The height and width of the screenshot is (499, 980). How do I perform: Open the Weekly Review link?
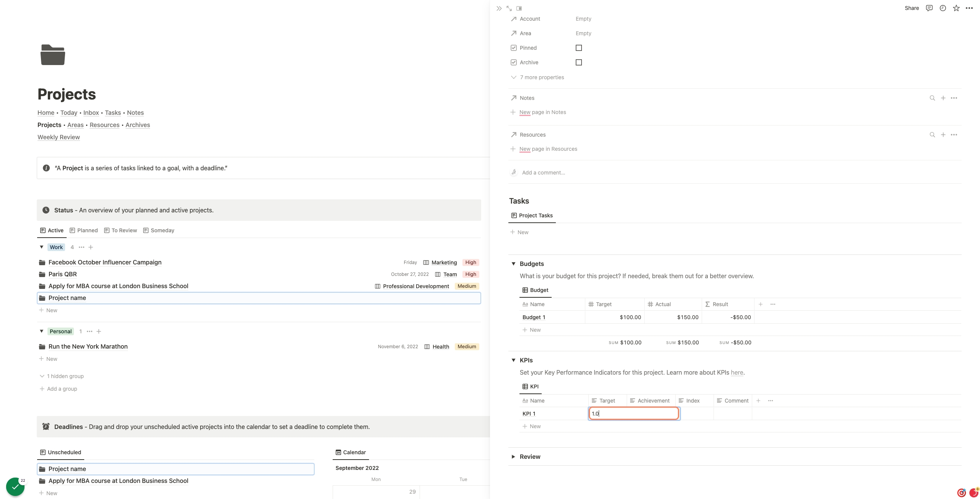point(59,137)
